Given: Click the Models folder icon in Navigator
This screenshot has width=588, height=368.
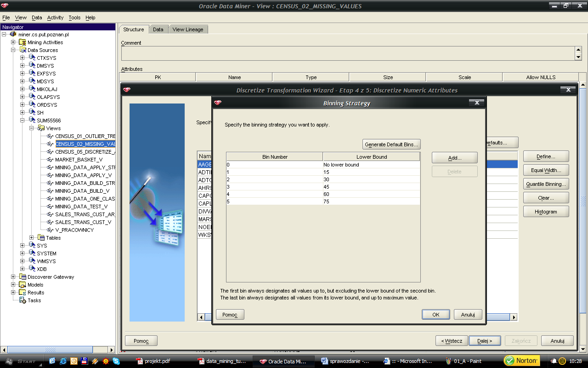Looking at the screenshot, I should click(x=23, y=285).
